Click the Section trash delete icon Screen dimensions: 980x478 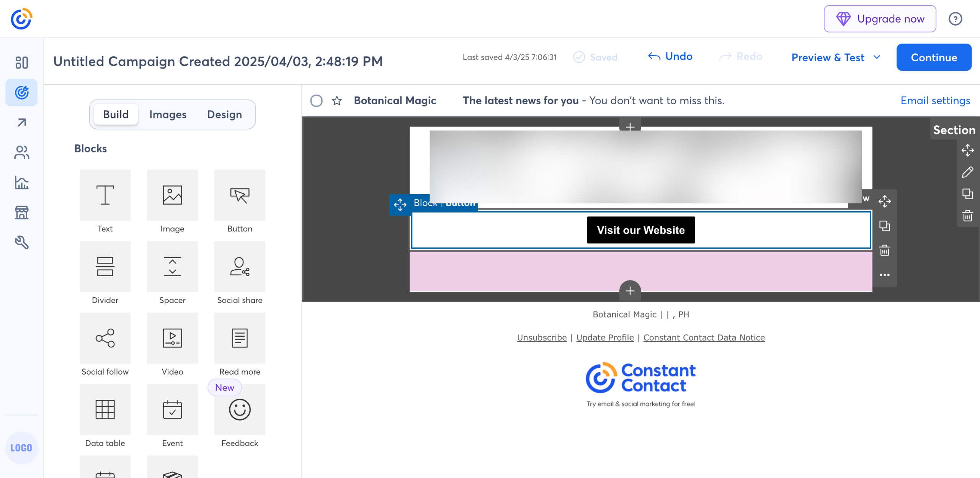[967, 216]
